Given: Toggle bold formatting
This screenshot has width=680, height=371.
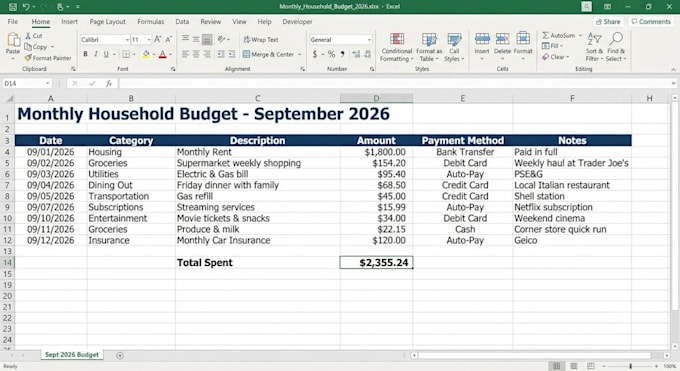Looking at the screenshot, I should point(85,54).
